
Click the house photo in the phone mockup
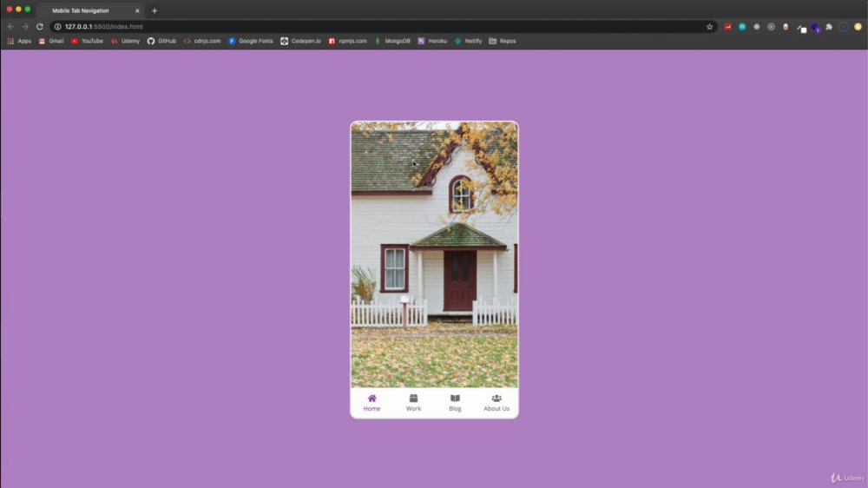pyautogui.click(x=435, y=254)
